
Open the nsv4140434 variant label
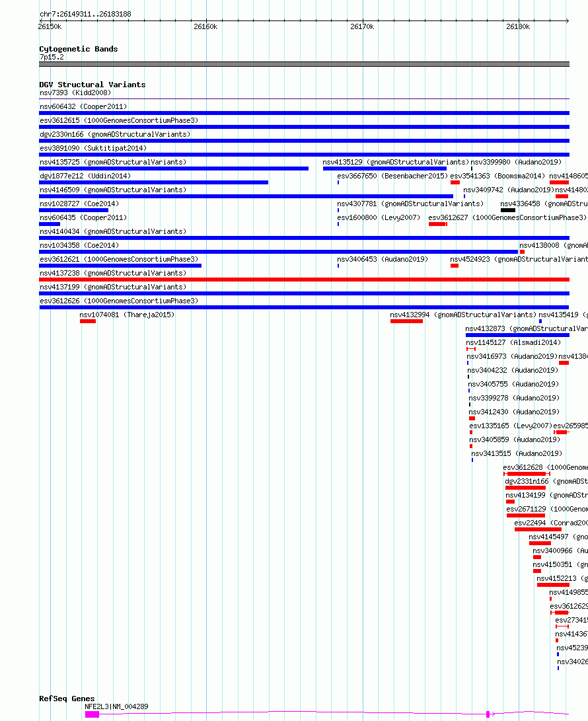point(113,231)
